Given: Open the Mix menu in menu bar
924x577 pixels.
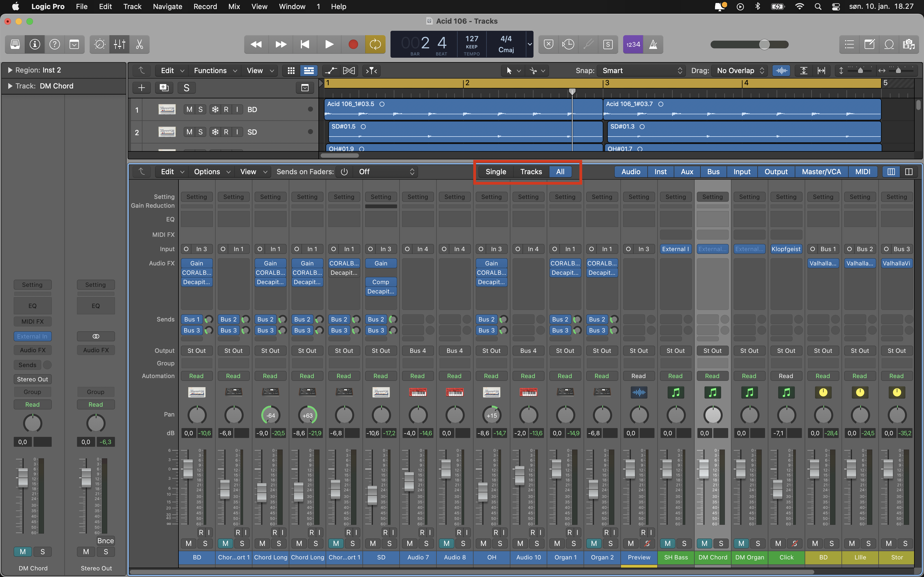Looking at the screenshot, I should click(x=234, y=7).
